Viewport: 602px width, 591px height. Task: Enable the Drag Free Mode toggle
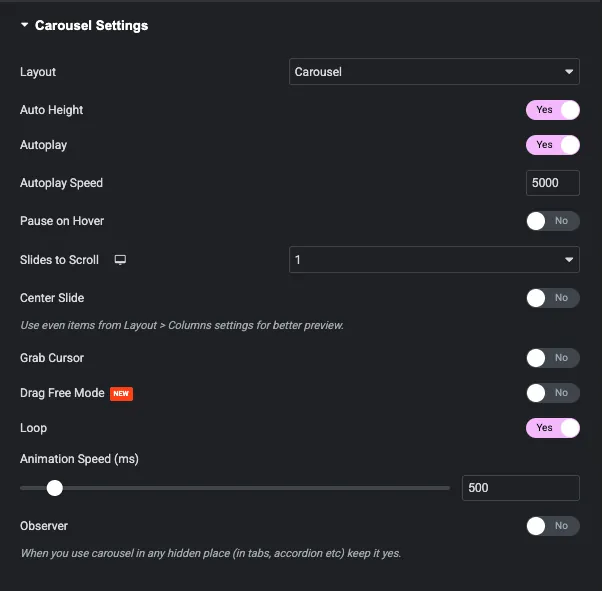(x=552, y=393)
